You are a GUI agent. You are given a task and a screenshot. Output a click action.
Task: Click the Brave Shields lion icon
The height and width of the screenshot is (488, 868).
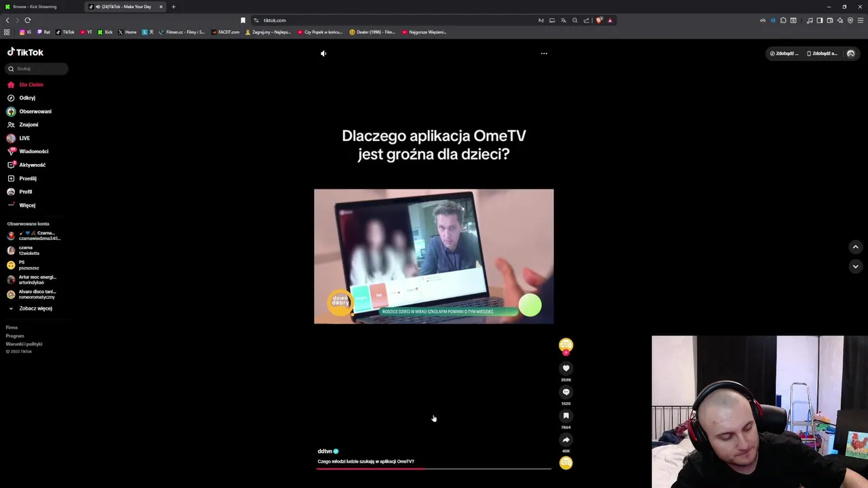[599, 20]
